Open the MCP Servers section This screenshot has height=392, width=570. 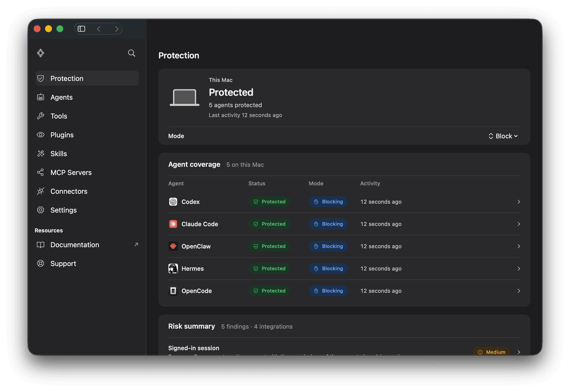(87, 172)
